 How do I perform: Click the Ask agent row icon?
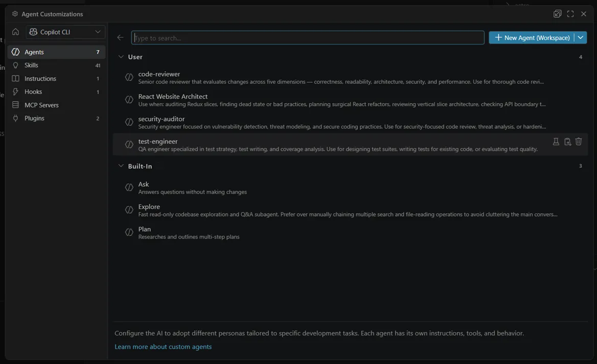click(x=129, y=187)
